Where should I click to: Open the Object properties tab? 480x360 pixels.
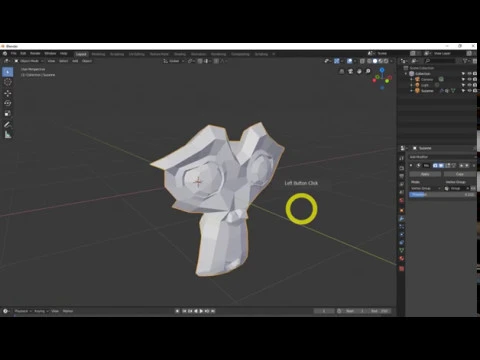(402, 210)
